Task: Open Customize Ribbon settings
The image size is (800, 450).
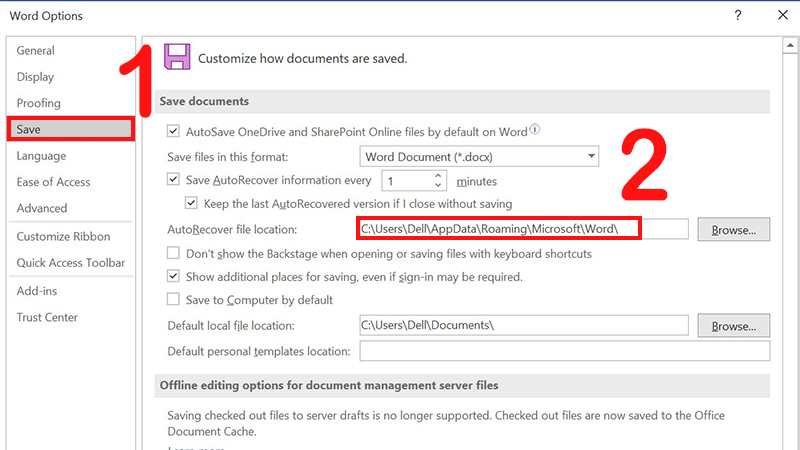Action: 63,237
